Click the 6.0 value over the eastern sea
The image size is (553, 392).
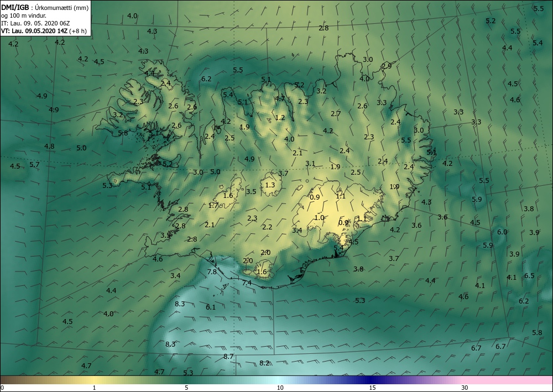502,232
